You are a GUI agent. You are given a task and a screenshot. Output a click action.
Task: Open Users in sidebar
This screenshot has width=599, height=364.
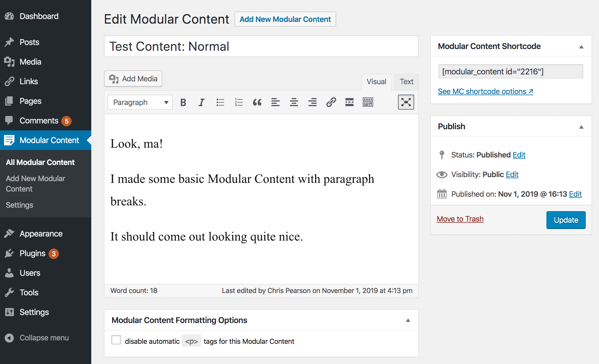[46, 273]
